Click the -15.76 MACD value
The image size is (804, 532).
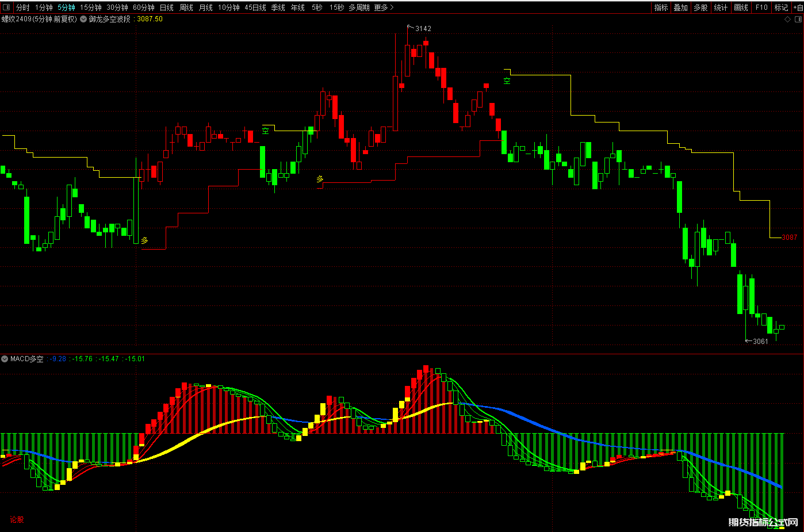click(82, 359)
